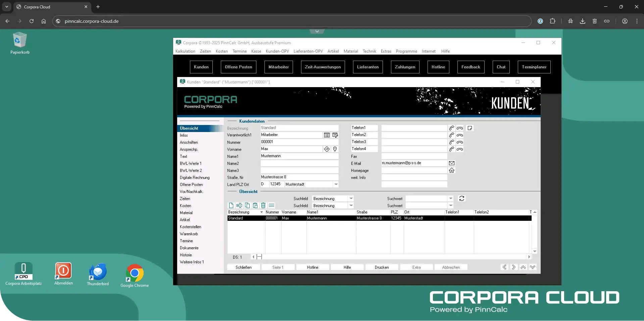Delete record with trash icon

coord(263,205)
